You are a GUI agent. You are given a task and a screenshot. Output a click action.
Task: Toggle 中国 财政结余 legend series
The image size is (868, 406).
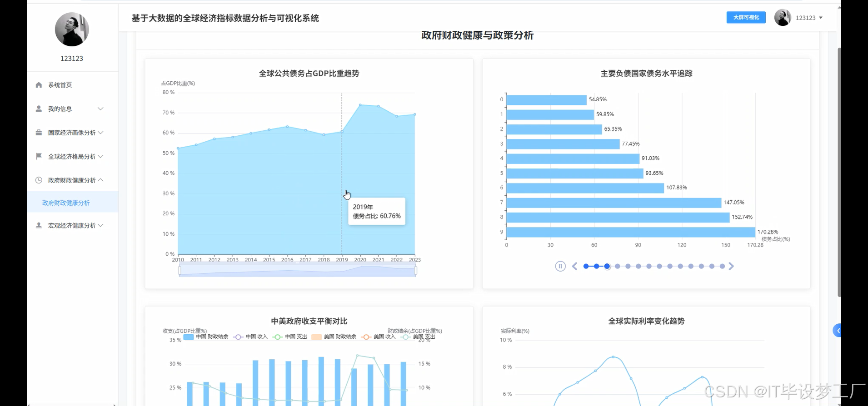tap(205, 337)
